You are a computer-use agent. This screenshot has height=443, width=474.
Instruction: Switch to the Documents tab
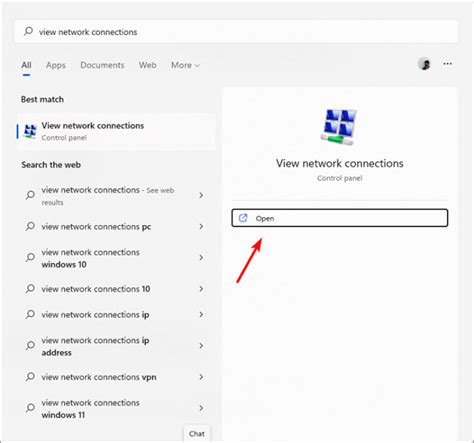coord(102,65)
